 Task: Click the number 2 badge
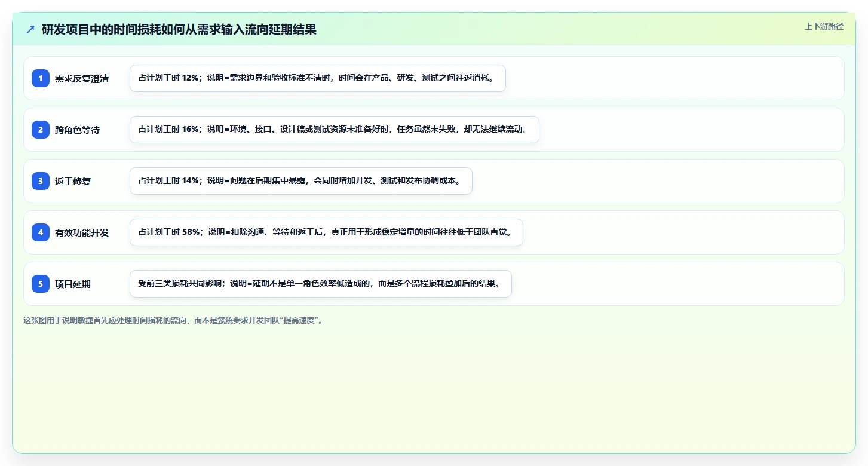[x=41, y=130]
